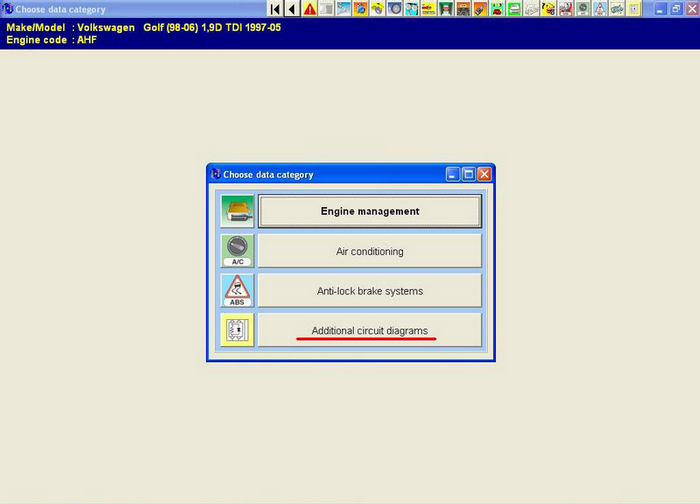Screen dimensions: 700x504
Task: Click the wheel and tyre toolbar icon
Action: 394,9
